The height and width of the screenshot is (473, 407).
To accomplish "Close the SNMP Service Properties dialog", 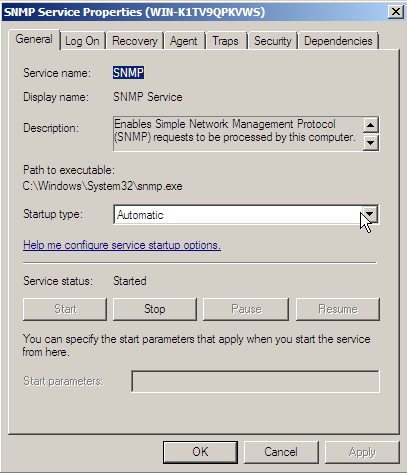I will point(396,12).
